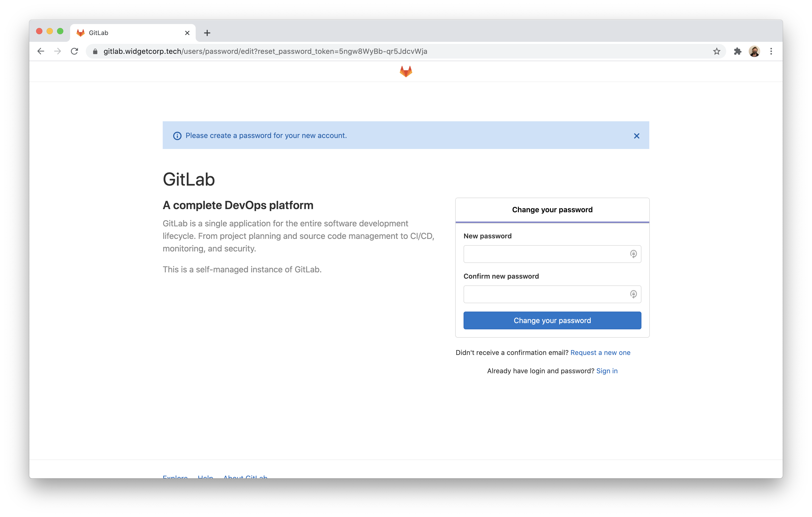812x517 pixels.
Task: Click the Sign in link
Action: (607, 371)
